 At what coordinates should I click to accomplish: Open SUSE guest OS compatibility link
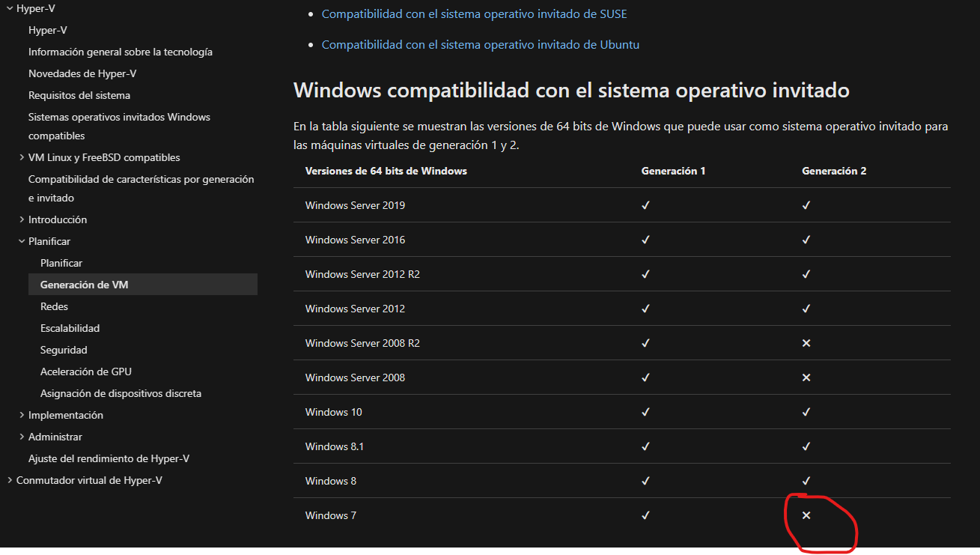(x=474, y=14)
